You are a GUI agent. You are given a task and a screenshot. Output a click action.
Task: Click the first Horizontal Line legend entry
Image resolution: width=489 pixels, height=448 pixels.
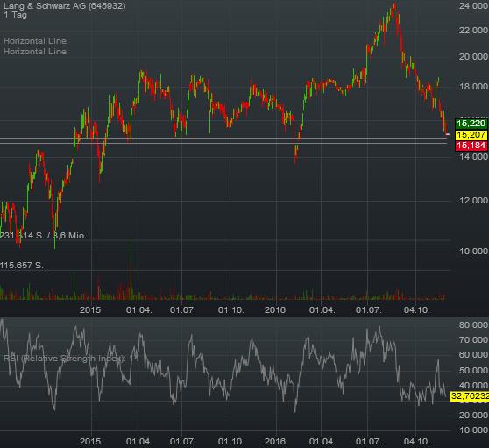click(x=35, y=41)
